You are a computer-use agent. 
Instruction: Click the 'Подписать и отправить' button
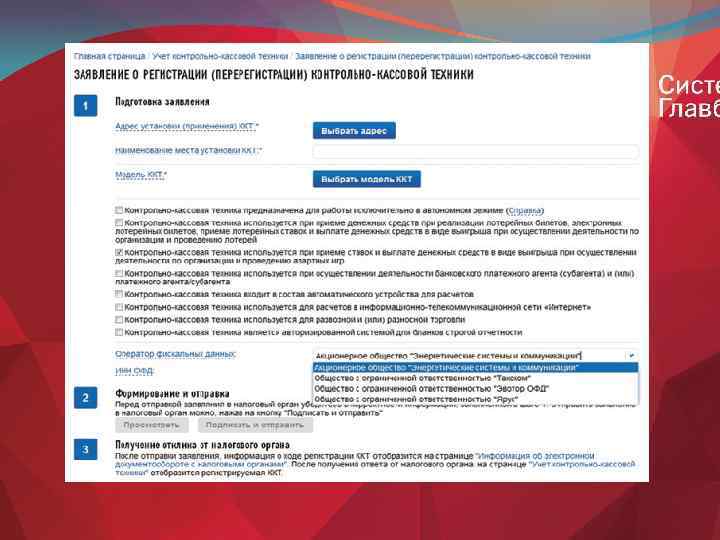click(255, 425)
